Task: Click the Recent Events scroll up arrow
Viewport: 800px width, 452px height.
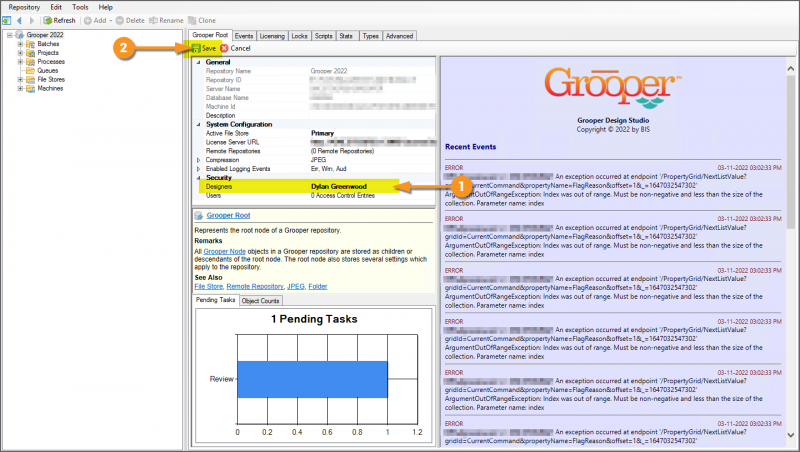Action: [x=790, y=68]
